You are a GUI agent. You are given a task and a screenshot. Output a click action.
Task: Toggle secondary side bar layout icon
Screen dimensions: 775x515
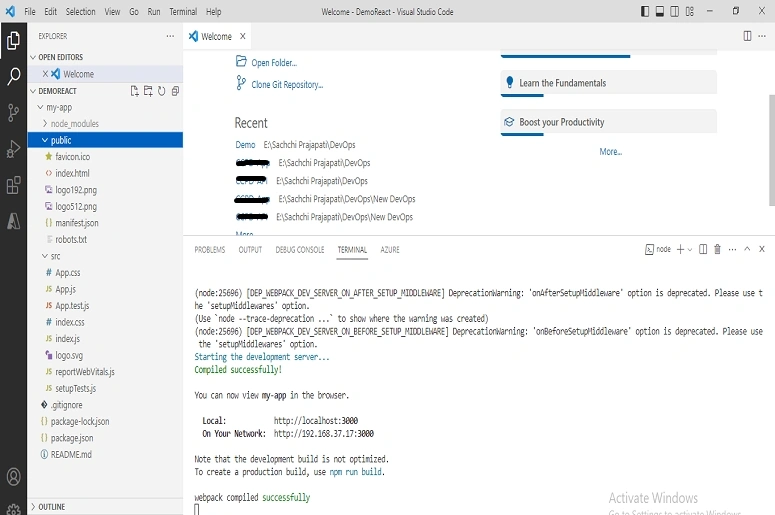(x=674, y=11)
